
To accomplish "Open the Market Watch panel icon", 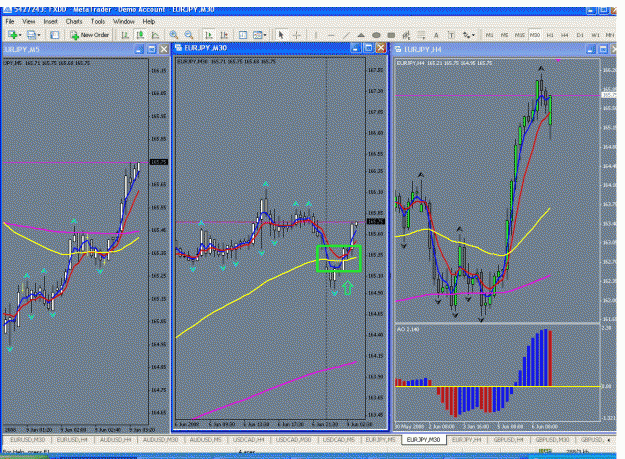I will (55, 35).
